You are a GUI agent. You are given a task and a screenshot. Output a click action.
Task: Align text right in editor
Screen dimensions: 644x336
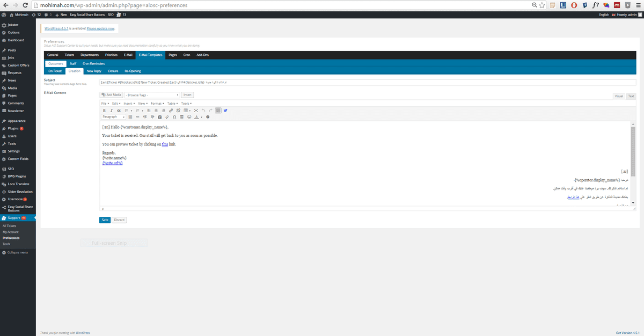(x=163, y=111)
